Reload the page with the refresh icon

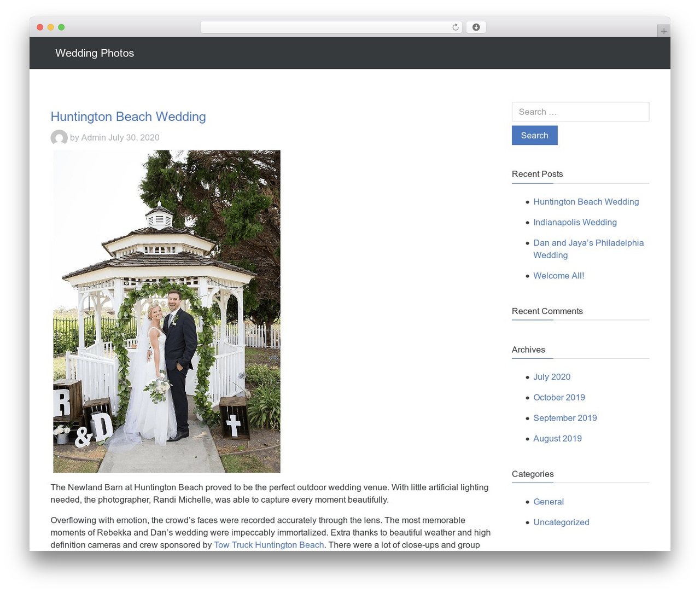(455, 27)
